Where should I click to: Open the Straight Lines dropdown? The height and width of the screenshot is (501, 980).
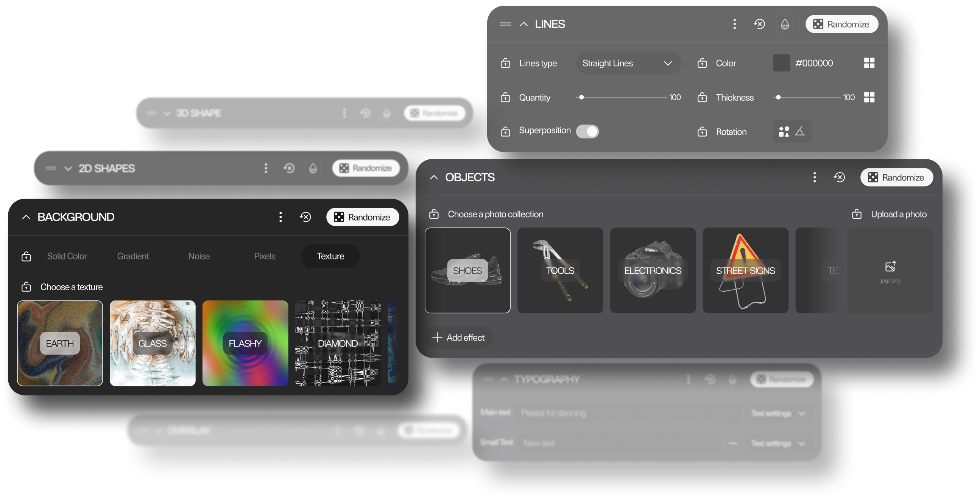[x=628, y=63]
